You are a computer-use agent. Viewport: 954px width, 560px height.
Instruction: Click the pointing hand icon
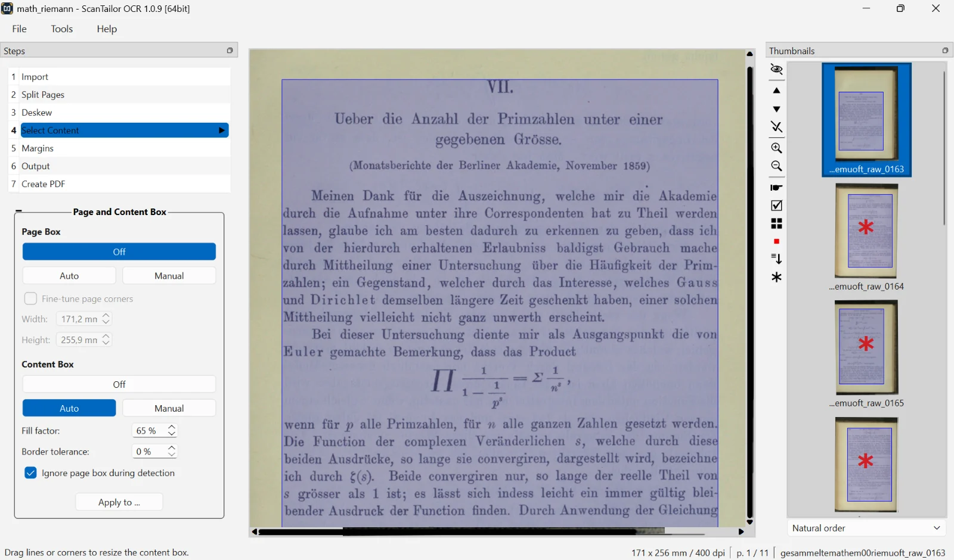(x=776, y=188)
